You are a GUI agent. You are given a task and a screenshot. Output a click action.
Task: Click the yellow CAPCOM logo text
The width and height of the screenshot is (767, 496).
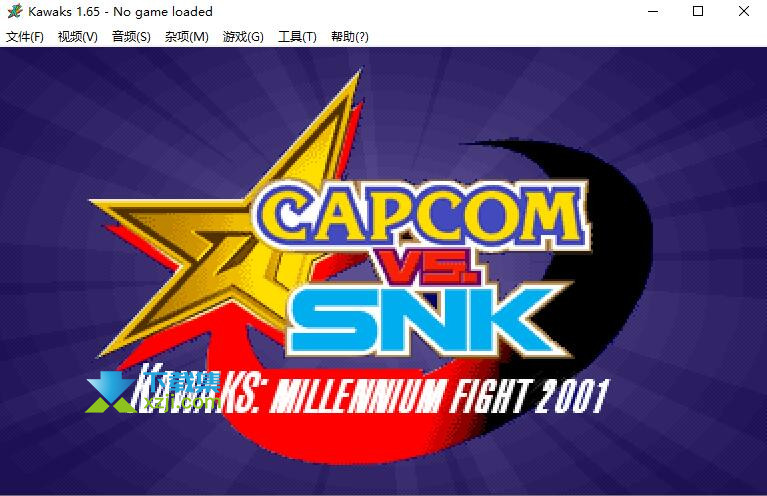(x=423, y=215)
